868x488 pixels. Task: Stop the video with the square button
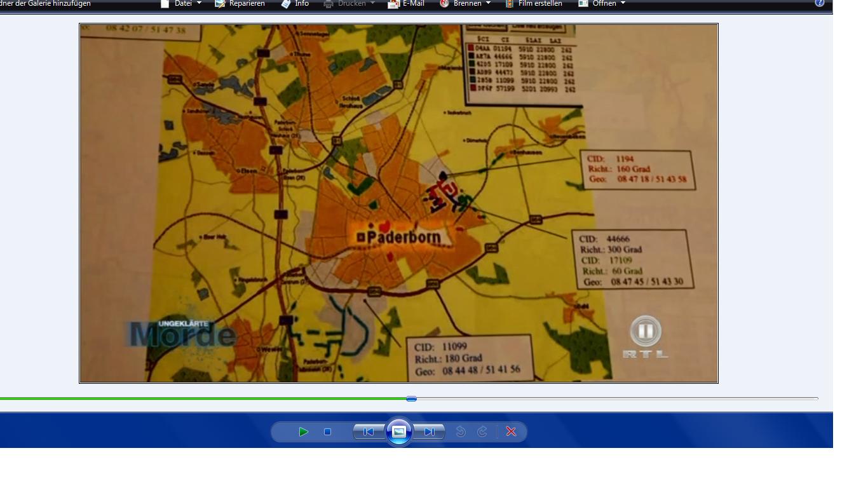[327, 432]
